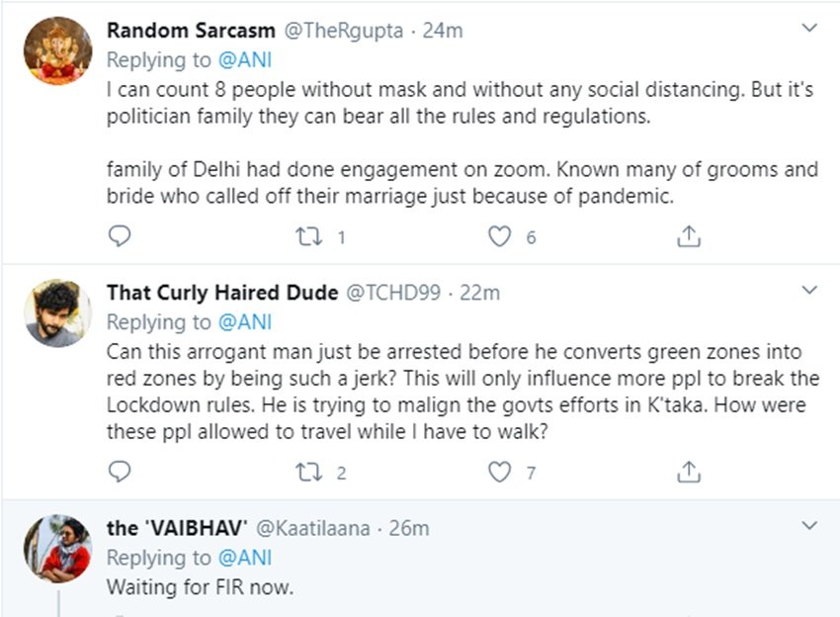
Task: Open the 'VAIBHAV' profile picture
Action: 57,548
